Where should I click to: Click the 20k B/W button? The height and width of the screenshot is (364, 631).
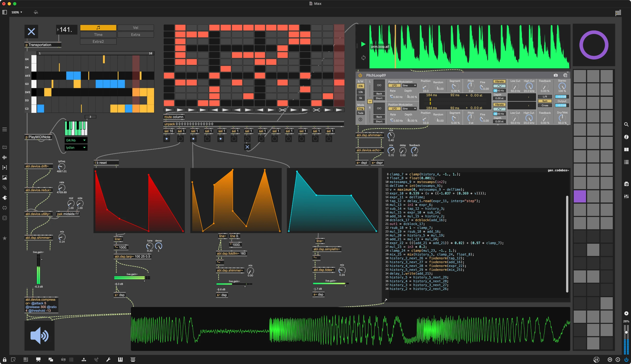[361, 86]
